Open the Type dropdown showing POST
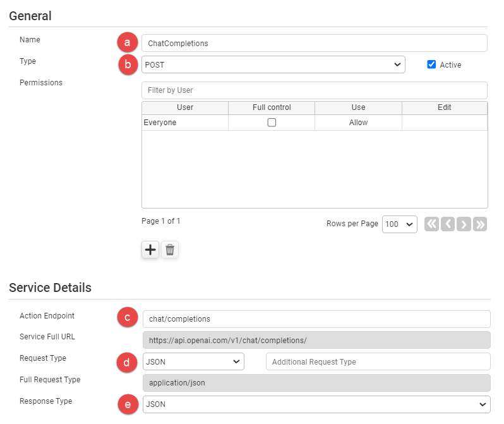Screen dimensions: 504x424 (273, 64)
